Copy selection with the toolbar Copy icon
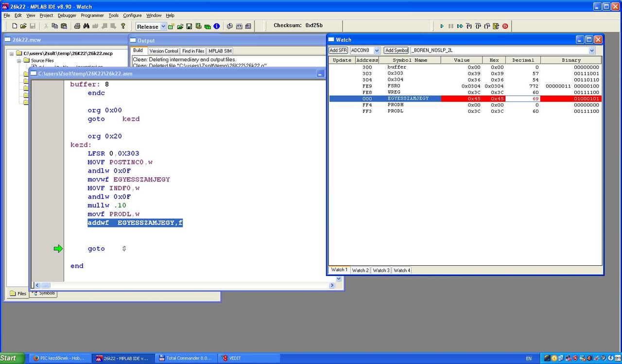 pyautogui.click(x=55, y=26)
